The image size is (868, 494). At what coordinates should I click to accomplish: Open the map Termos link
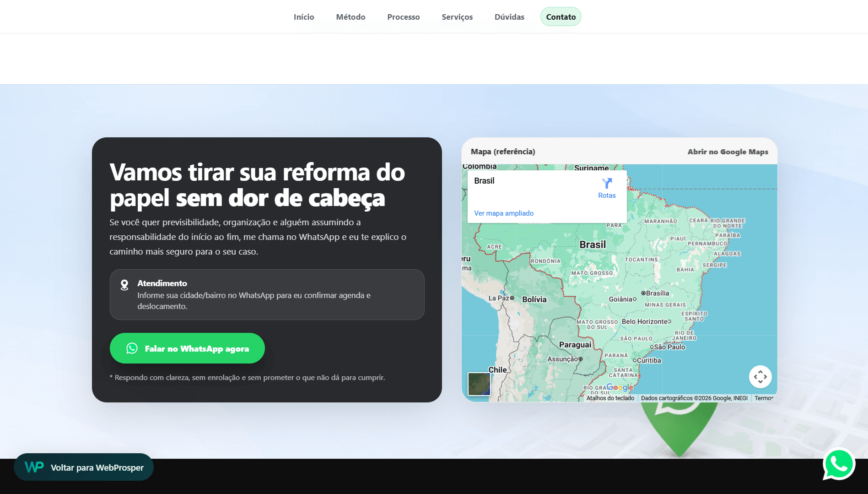click(764, 398)
